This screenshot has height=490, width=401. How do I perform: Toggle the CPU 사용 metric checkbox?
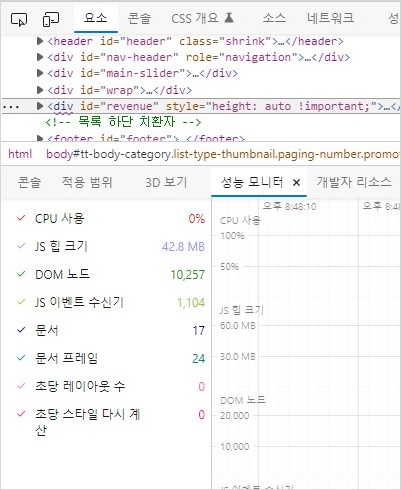click(x=21, y=218)
